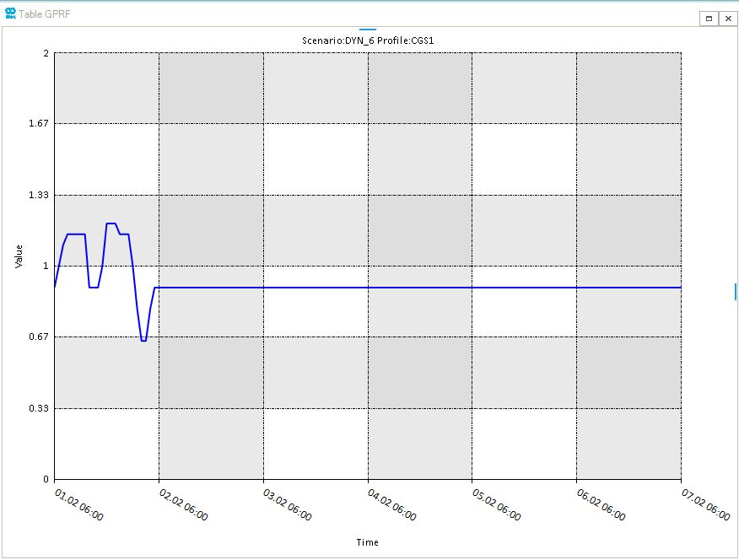
Task: Click the 0.33 value axis tick label
Action: pos(39,408)
